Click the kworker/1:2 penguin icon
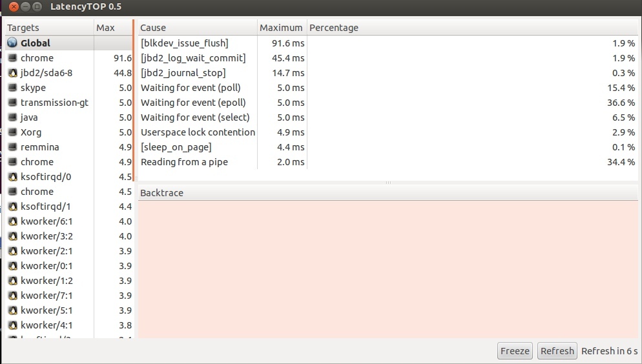The height and width of the screenshot is (364, 642). click(13, 281)
